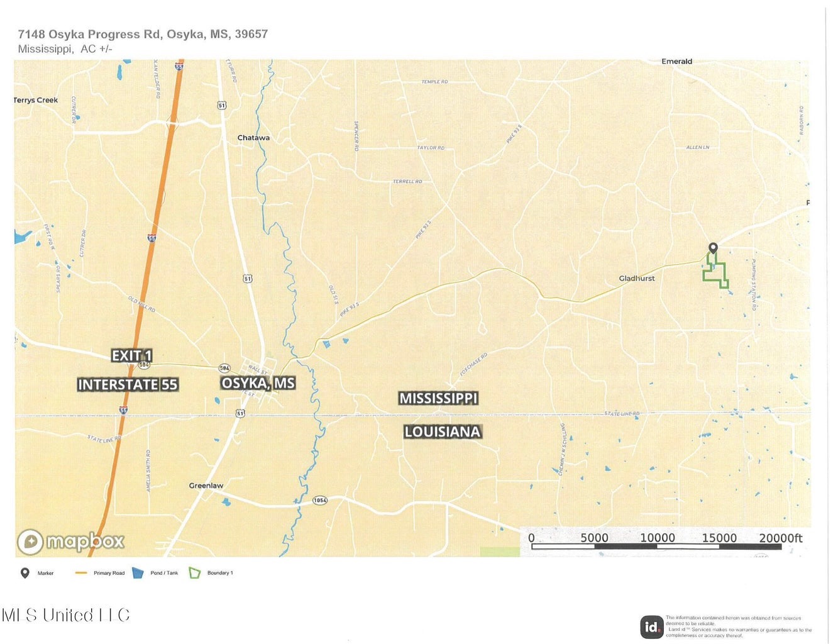Click the 'TEMPLE RD' road label
The height and width of the screenshot is (644, 833).
[435, 82]
